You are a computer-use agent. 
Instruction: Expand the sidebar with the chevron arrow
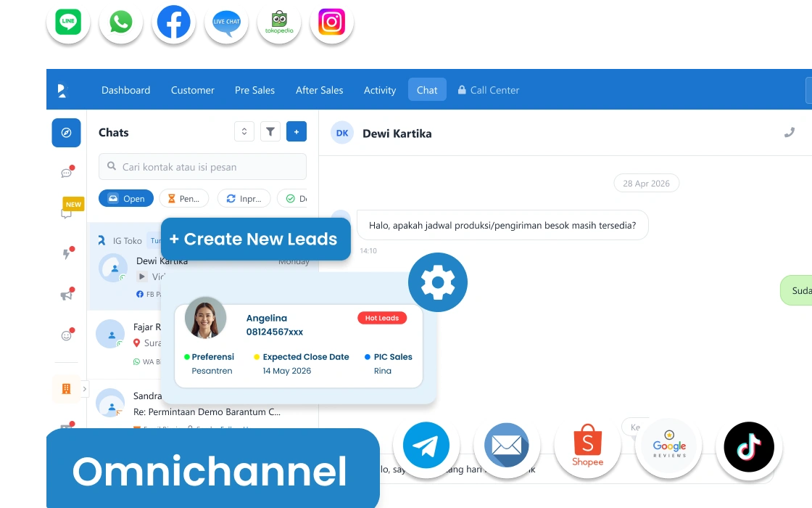pos(84,388)
